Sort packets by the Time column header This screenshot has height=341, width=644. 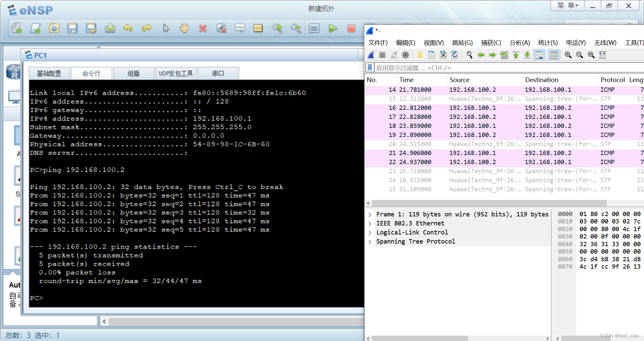[x=422, y=80]
